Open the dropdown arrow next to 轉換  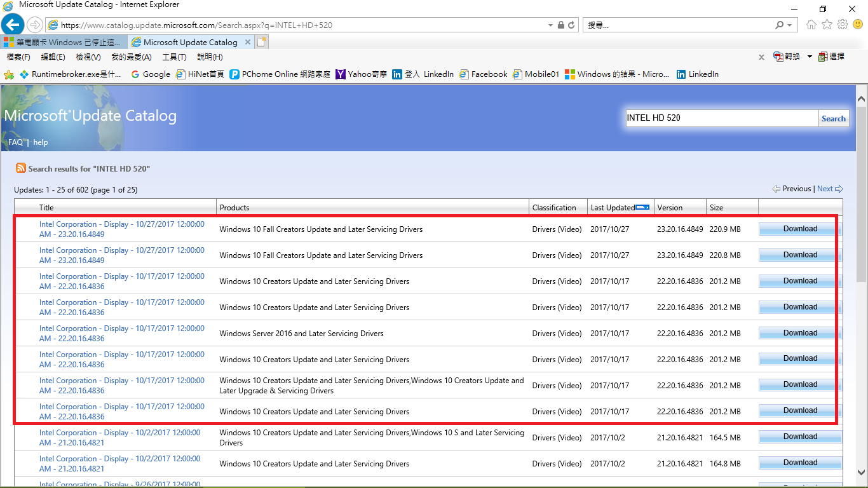810,57
